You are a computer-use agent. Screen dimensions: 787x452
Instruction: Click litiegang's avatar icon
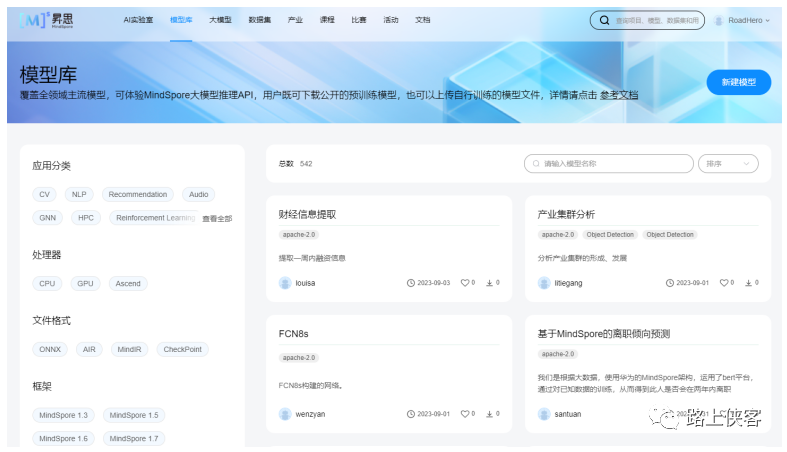point(544,283)
